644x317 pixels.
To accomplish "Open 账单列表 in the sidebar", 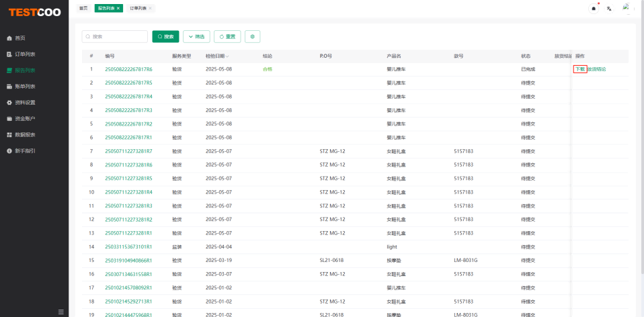I will pos(25,86).
